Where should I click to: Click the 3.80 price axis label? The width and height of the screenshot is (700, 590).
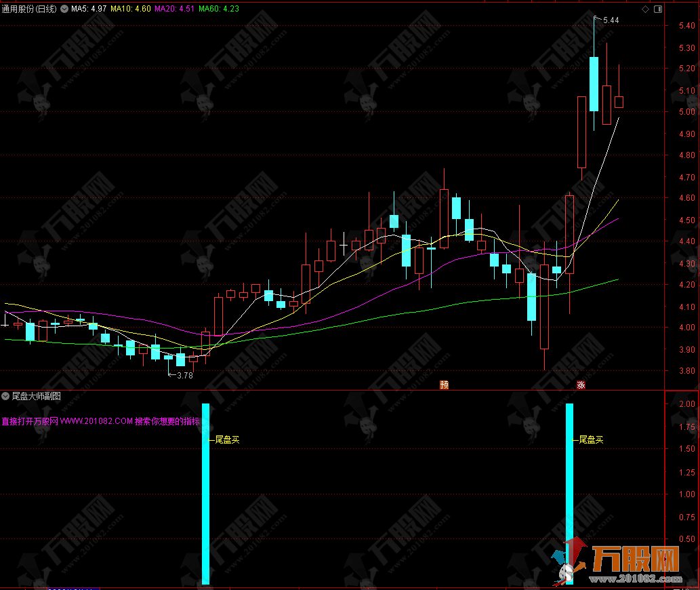pyautogui.click(x=686, y=371)
